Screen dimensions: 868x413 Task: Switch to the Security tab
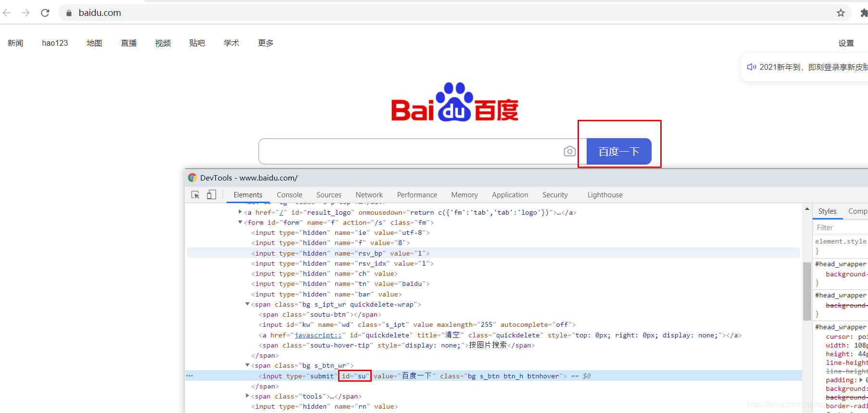(555, 195)
